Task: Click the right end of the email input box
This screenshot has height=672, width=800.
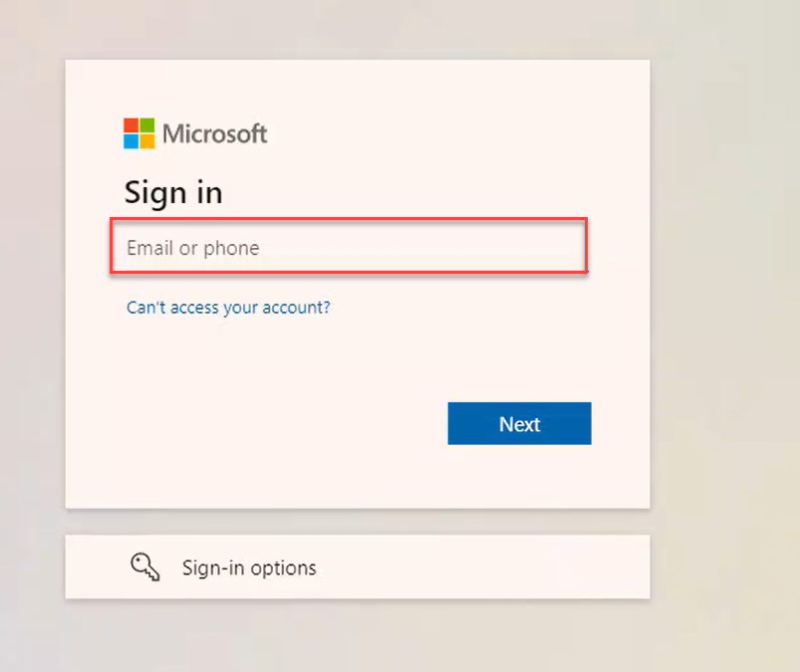Action: click(x=568, y=248)
